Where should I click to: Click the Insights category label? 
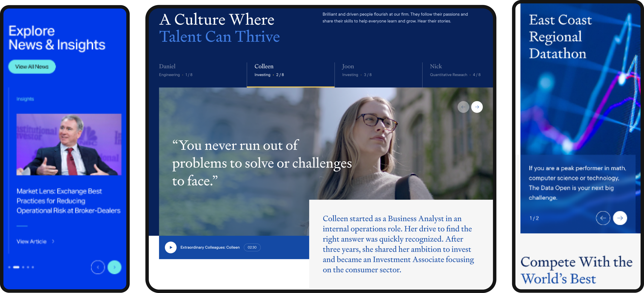pos(25,99)
